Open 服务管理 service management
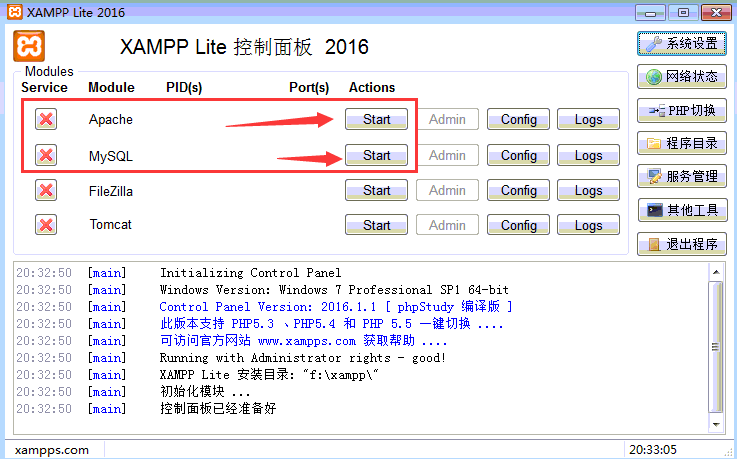Viewport: 737px width, 459px height. [682, 176]
